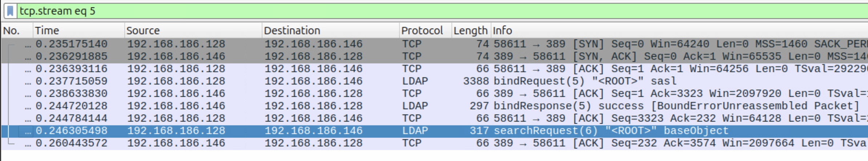Click the Info column header

point(502,31)
